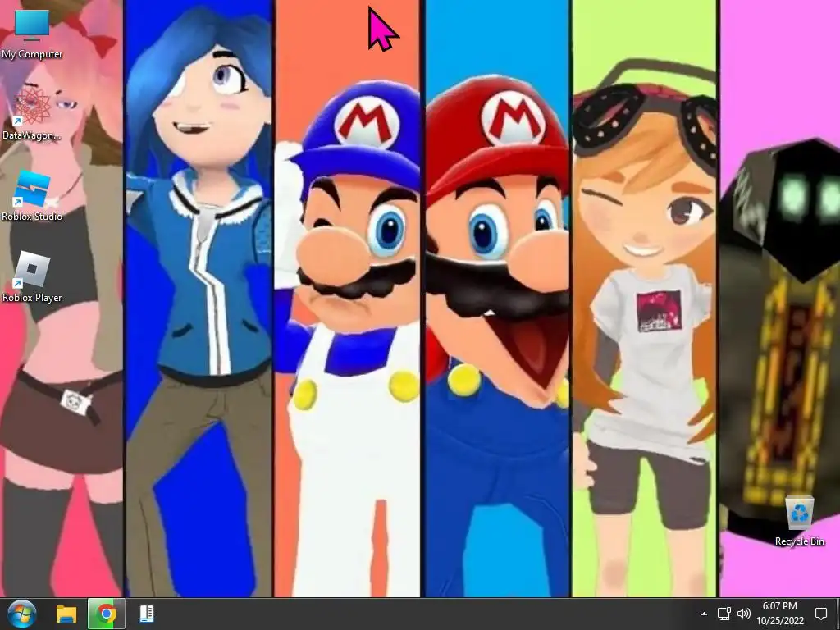Open the server manager taskbar icon
This screenshot has height=630, width=840.
[x=146, y=614]
